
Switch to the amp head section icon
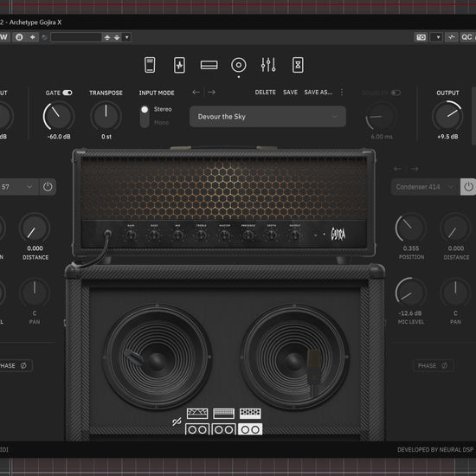(x=209, y=65)
